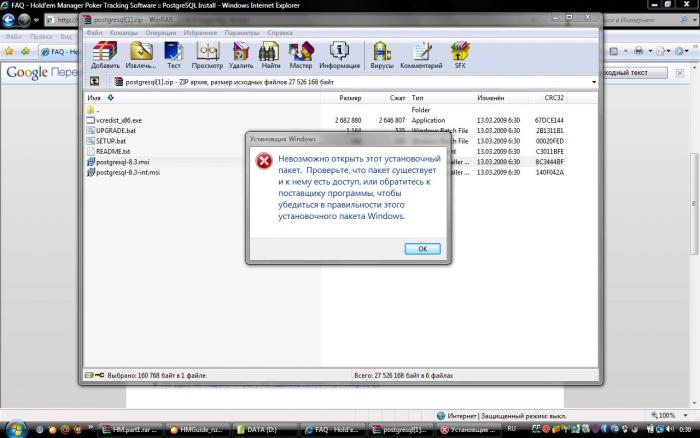The width and height of the screenshot is (700, 438).
Task: Click the Найти (Find) binoculars icon
Action: click(x=271, y=55)
